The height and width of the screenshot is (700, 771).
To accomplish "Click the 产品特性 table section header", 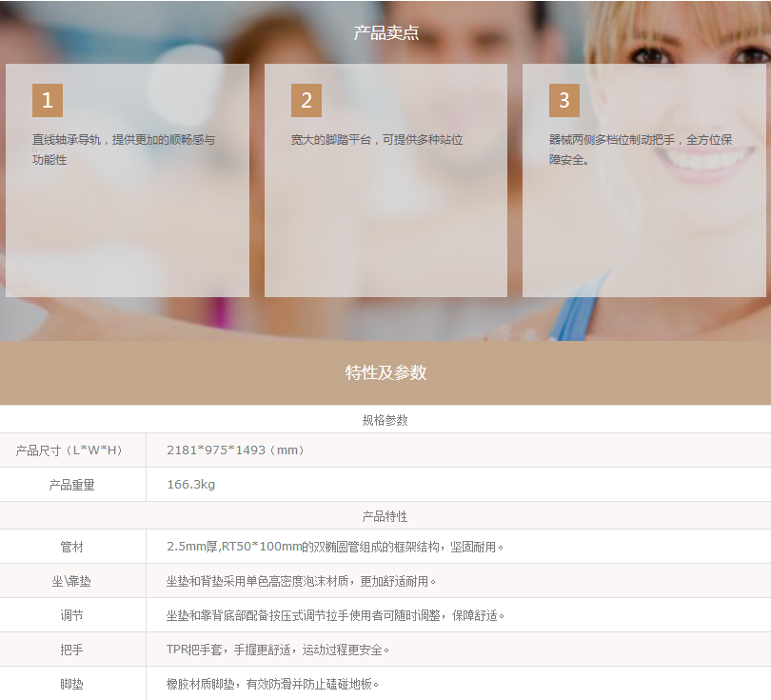I will [x=385, y=516].
